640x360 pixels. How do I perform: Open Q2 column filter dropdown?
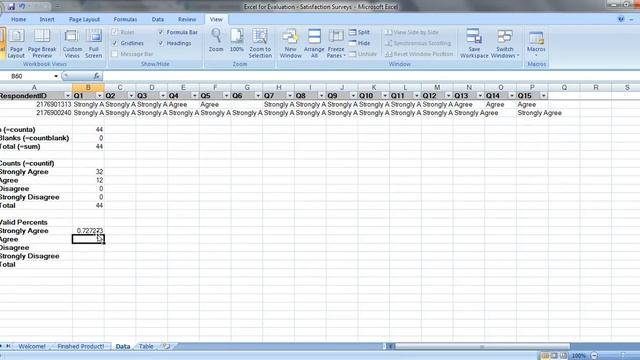tap(131, 96)
